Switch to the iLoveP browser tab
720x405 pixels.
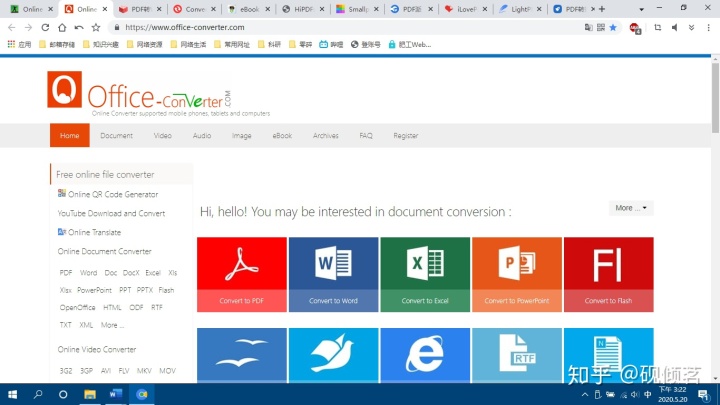click(466, 9)
